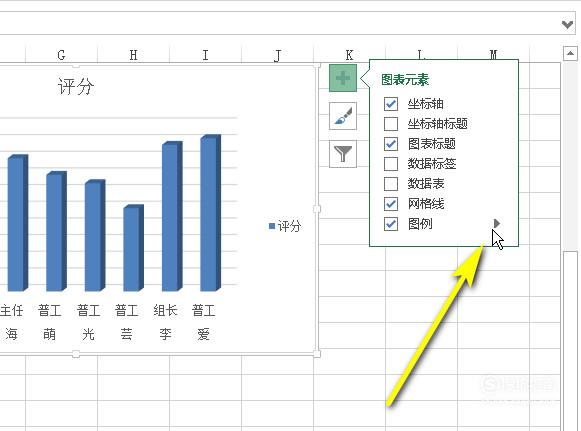Enable the 数据表 checkbox
The image size is (581, 431).
391,184
